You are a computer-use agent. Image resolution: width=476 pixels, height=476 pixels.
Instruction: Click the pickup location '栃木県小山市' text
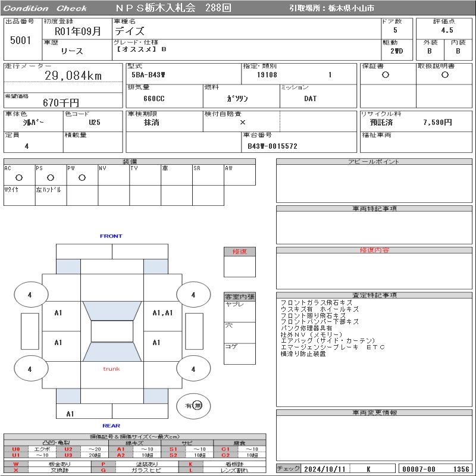coord(351,8)
